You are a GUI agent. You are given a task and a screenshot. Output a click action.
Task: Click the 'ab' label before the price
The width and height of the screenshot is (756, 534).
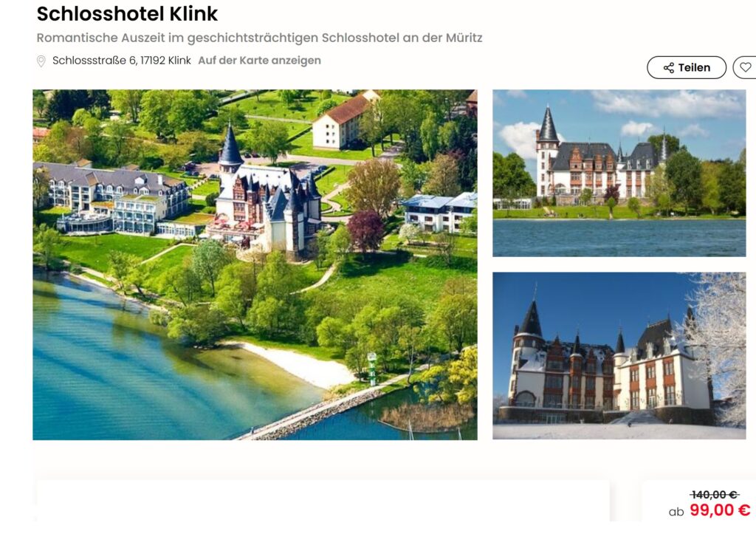point(676,512)
